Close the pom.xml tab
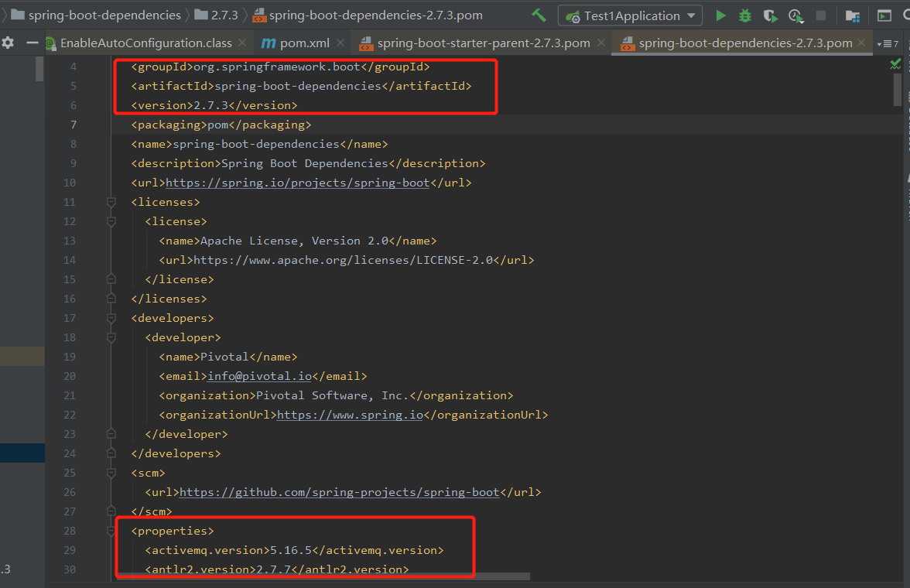Image resolution: width=910 pixels, height=588 pixels. pos(340,43)
